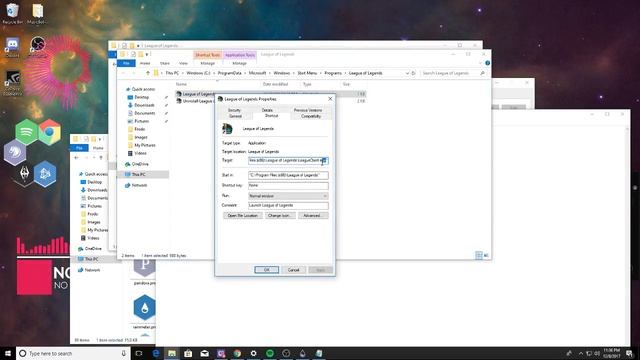Open the File menu in the front Explorer window
640x360 pixels.
tap(126, 63)
